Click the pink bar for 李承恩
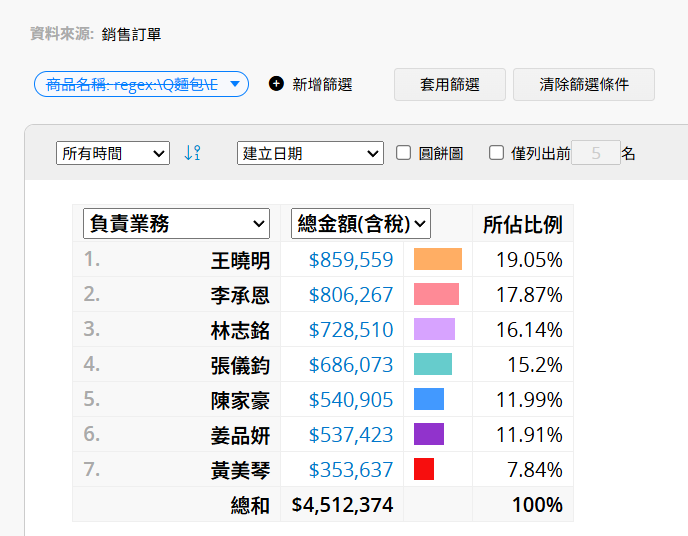 (x=437, y=294)
